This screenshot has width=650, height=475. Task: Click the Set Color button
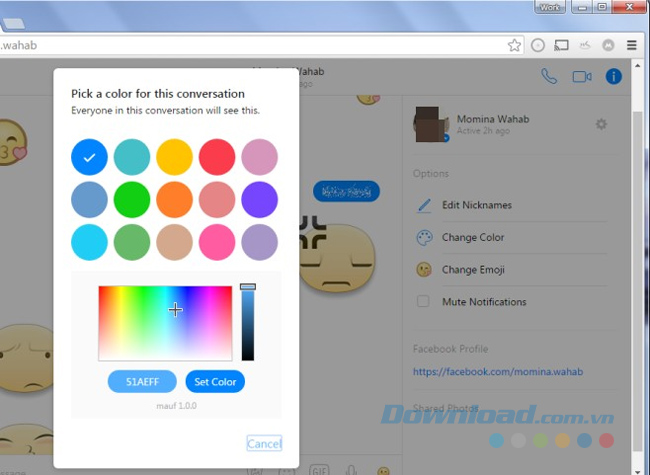(x=215, y=381)
